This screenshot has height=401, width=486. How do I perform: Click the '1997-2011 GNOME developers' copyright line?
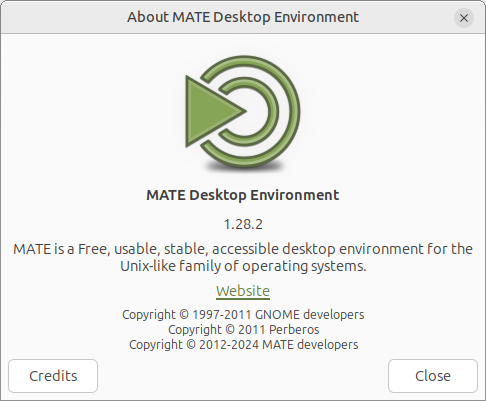[x=243, y=315]
